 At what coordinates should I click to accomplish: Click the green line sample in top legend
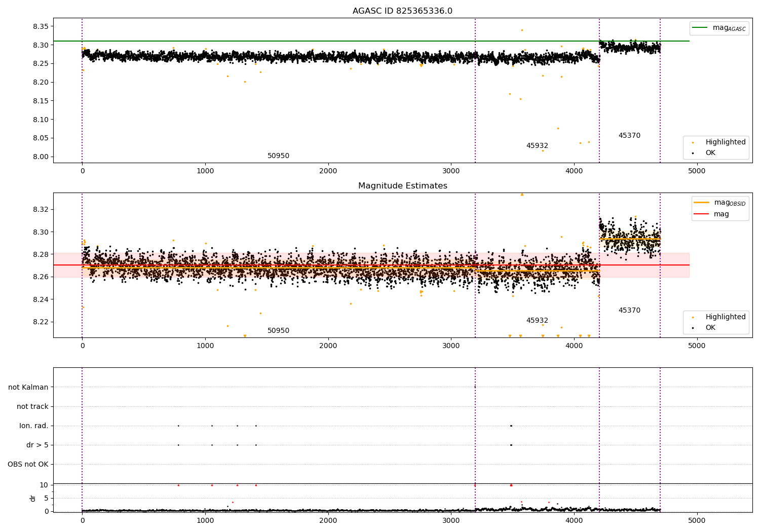(700, 28)
